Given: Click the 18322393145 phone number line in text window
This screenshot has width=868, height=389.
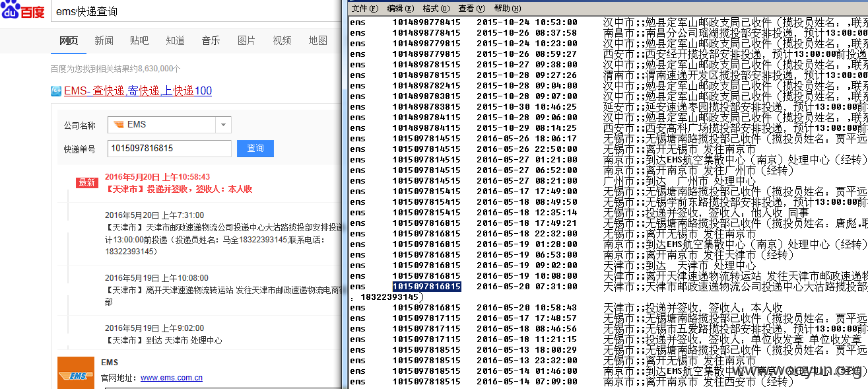Looking at the screenshot, I should pyautogui.click(x=387, y=297).
